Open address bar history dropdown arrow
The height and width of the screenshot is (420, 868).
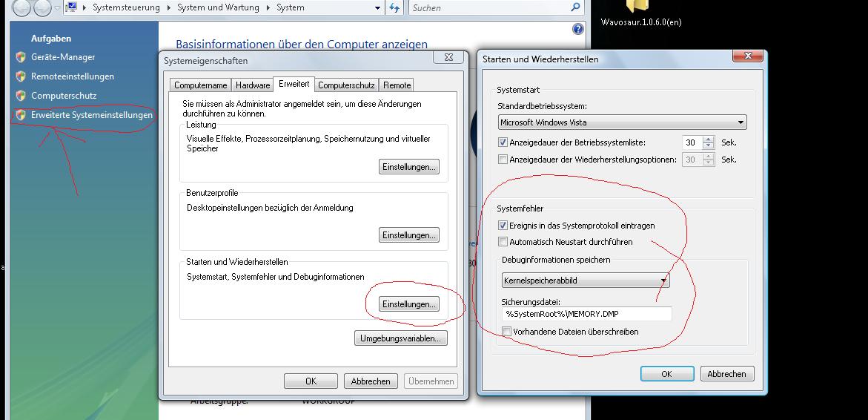[x=377, y=7]
